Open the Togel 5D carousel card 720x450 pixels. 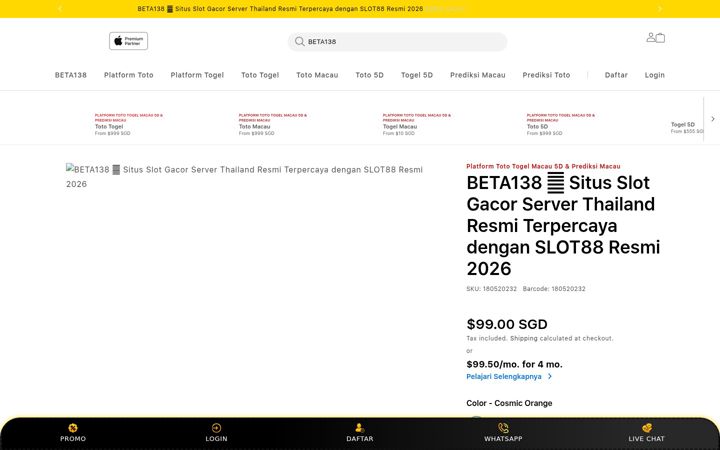[686, 127]
